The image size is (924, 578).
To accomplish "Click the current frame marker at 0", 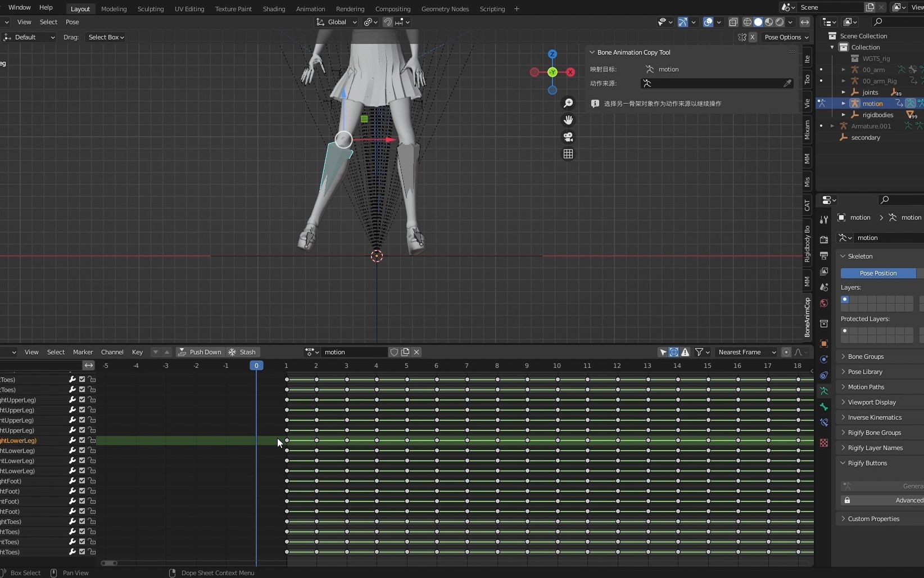I will pos(256,365).
